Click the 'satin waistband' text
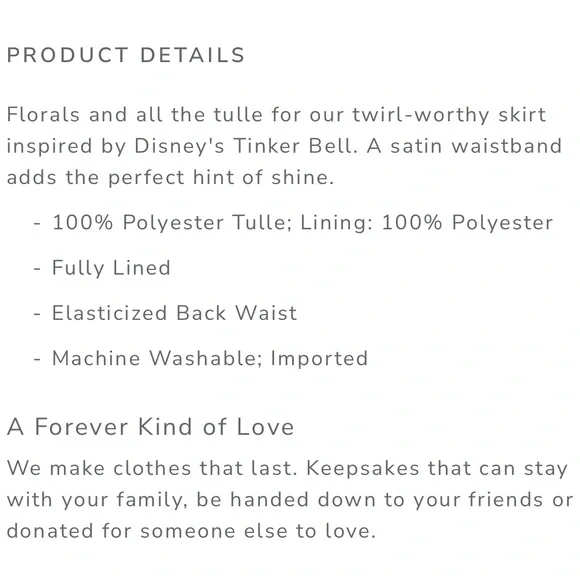580x580 pixels. [x=476, y=146]
